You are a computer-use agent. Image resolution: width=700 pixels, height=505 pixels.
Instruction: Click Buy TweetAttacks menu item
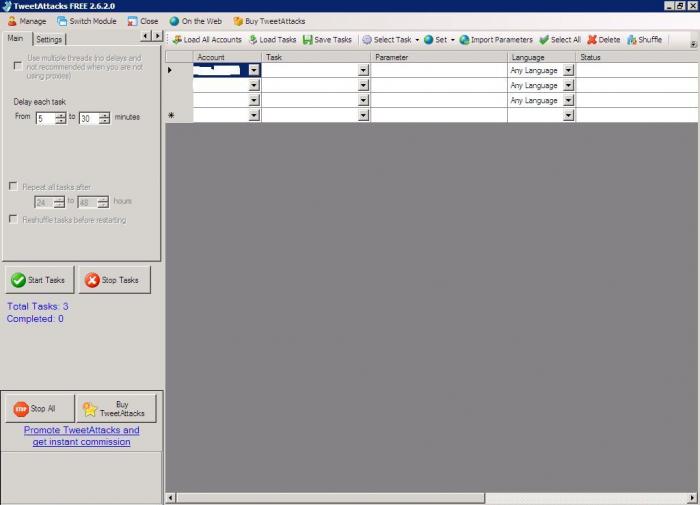click(x=269, y=21)
